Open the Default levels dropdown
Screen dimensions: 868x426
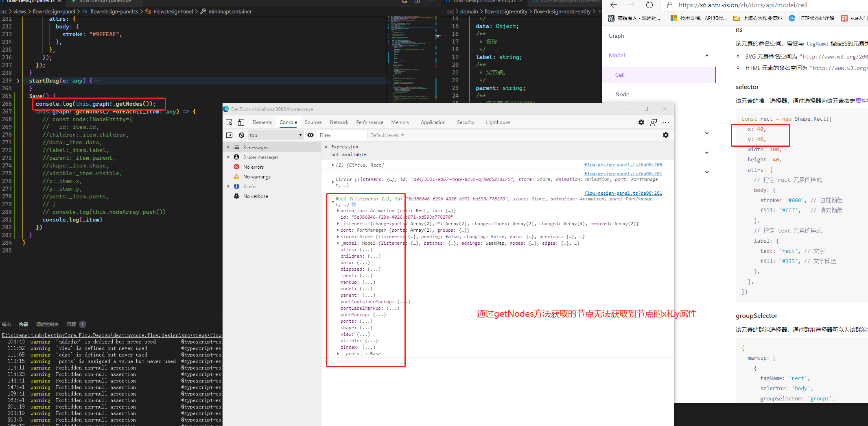[386, 135]
